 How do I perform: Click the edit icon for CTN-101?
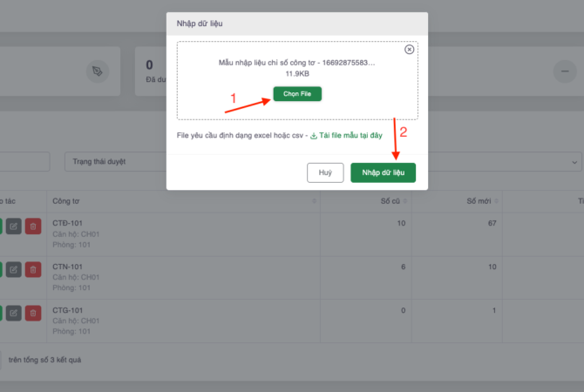coord(14,269)
